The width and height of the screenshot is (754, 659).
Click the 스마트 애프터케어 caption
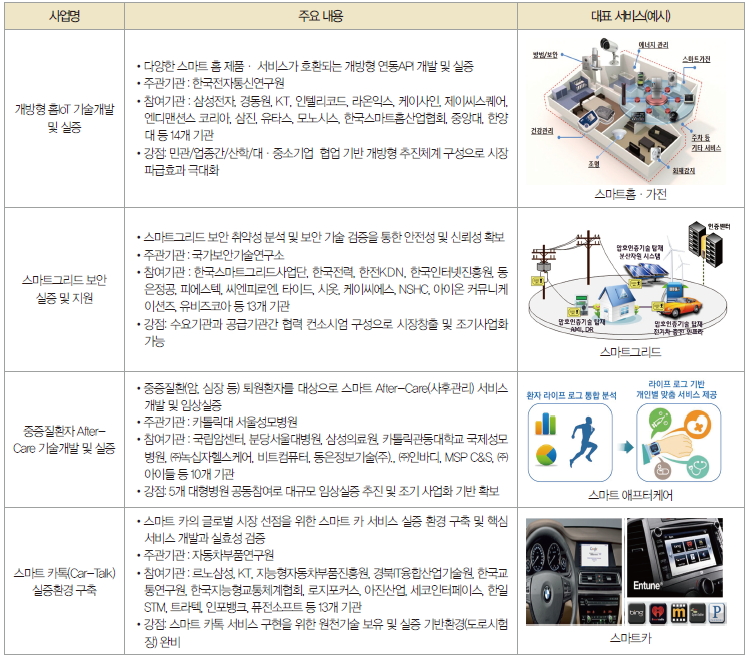point(630,495)
